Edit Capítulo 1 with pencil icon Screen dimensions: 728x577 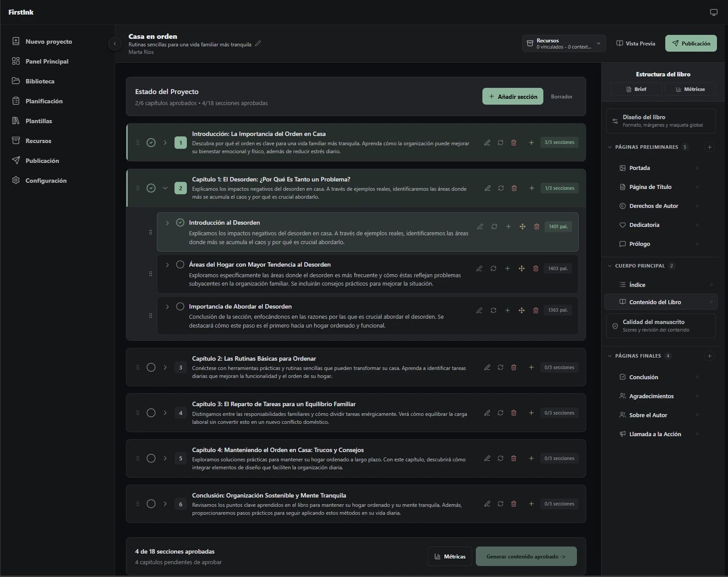coord(488,188)
